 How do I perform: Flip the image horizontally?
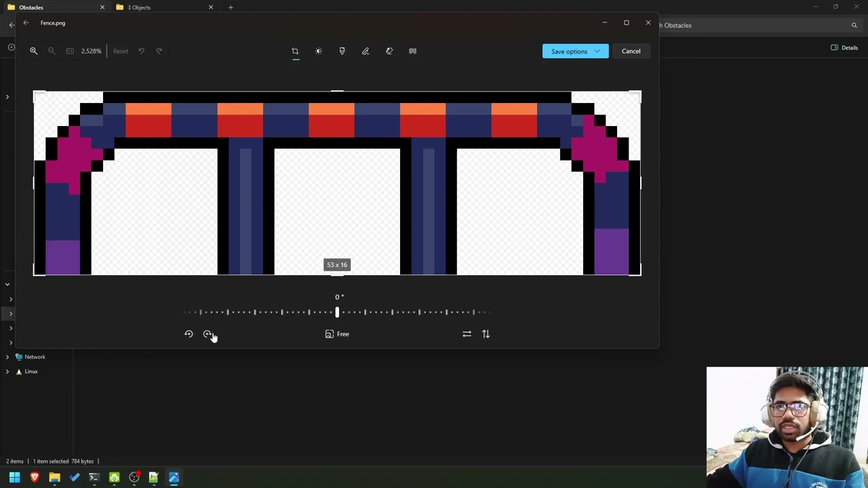[x=467, y=334]
